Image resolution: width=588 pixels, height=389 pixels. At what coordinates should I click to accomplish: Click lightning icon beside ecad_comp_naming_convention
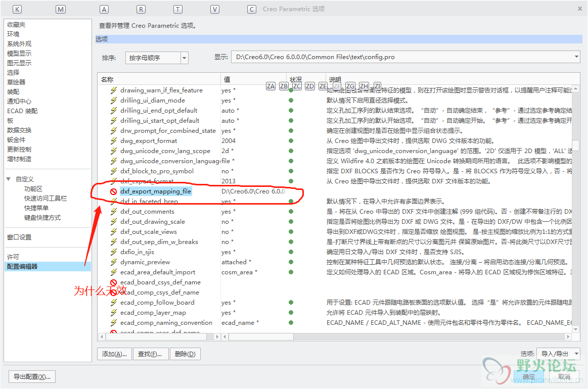[x=114, y=323]
